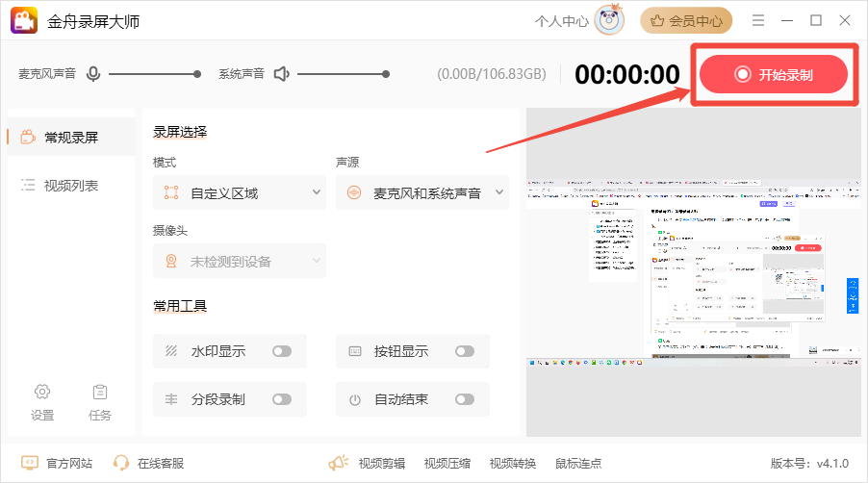Click the 自定义区域 region icon
The height and width of the screenshot is (483, 868).
pyautogui.click(x=171, y=192)
